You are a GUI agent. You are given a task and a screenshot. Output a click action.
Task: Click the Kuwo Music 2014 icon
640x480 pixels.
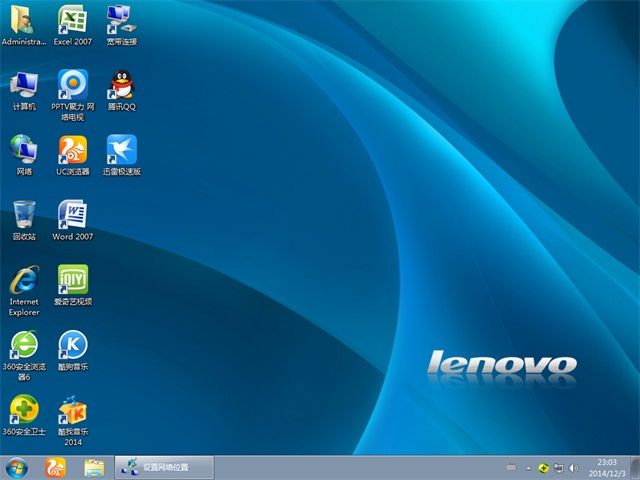(72, 410)
